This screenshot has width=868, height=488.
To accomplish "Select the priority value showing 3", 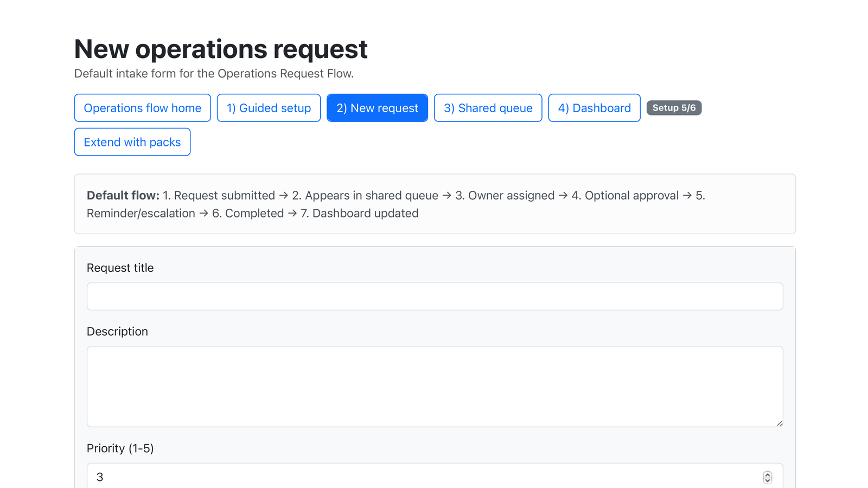I will [x=380, y=477].
